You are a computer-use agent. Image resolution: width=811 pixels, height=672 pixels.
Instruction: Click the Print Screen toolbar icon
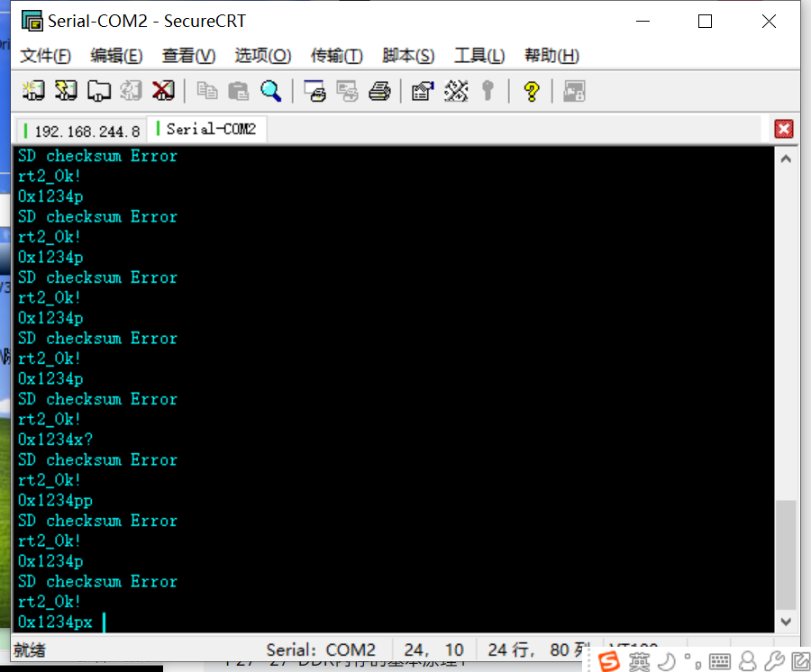point(315,91)
